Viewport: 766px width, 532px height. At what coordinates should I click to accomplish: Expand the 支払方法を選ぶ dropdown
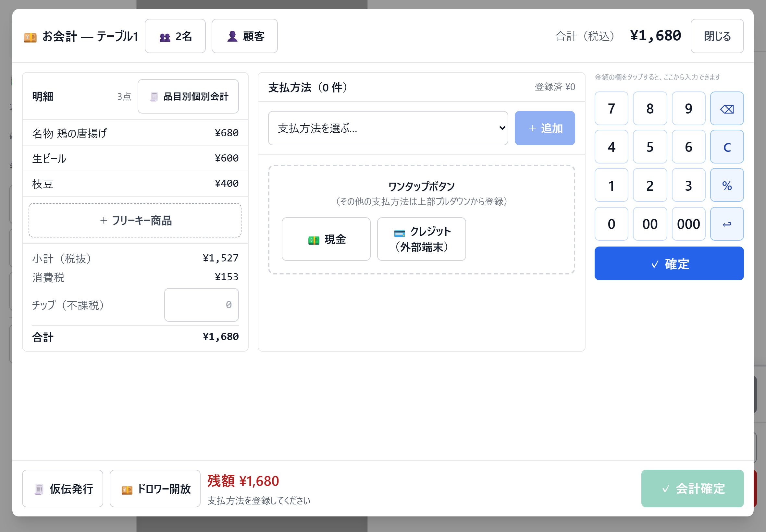click(x=388, y=128)
